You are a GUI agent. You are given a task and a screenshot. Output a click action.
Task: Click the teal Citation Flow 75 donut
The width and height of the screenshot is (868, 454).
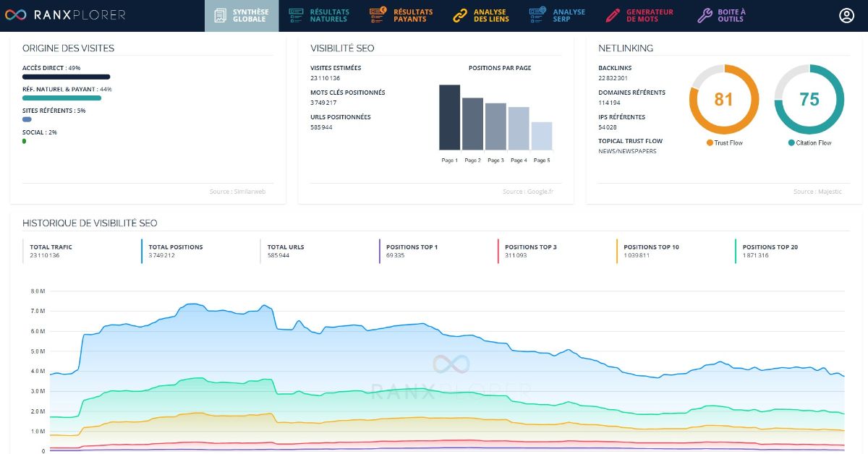[809, 99]
